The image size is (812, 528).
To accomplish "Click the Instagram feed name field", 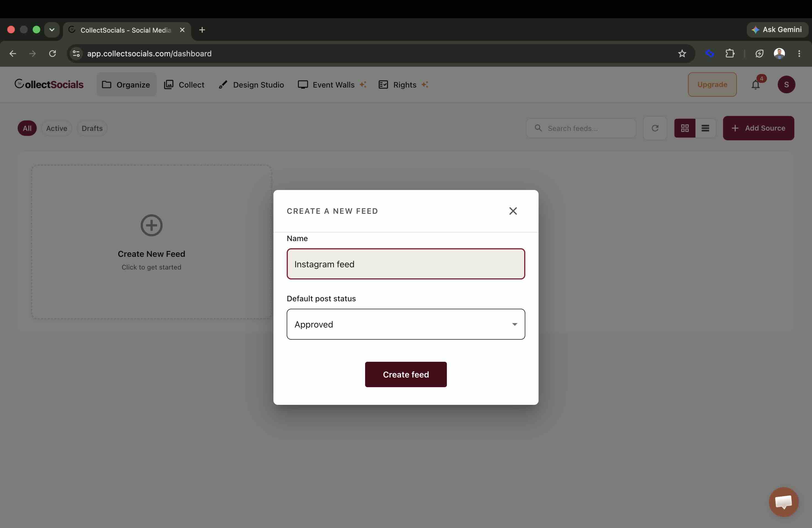I will [406, 264].
